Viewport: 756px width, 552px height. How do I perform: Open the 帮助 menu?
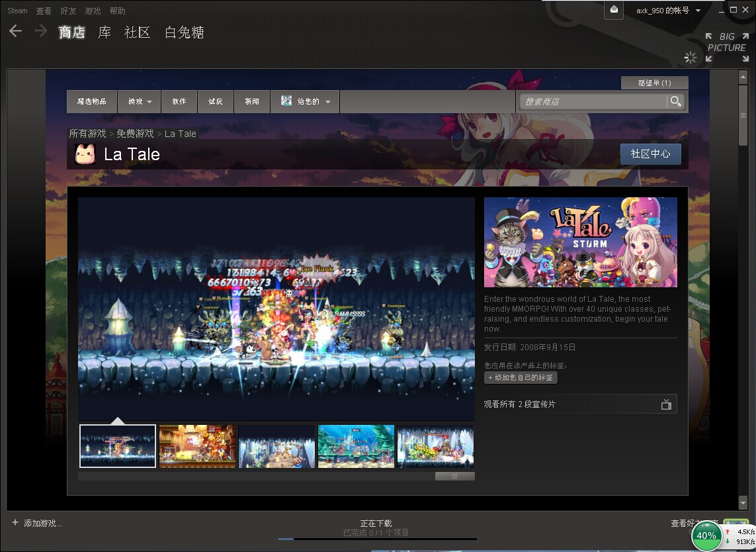tap(117, 11)
